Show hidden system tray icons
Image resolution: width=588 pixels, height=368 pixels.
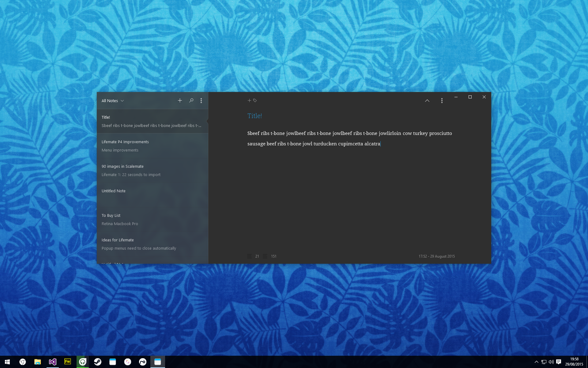pyautogui.click(x=537, y=362)
